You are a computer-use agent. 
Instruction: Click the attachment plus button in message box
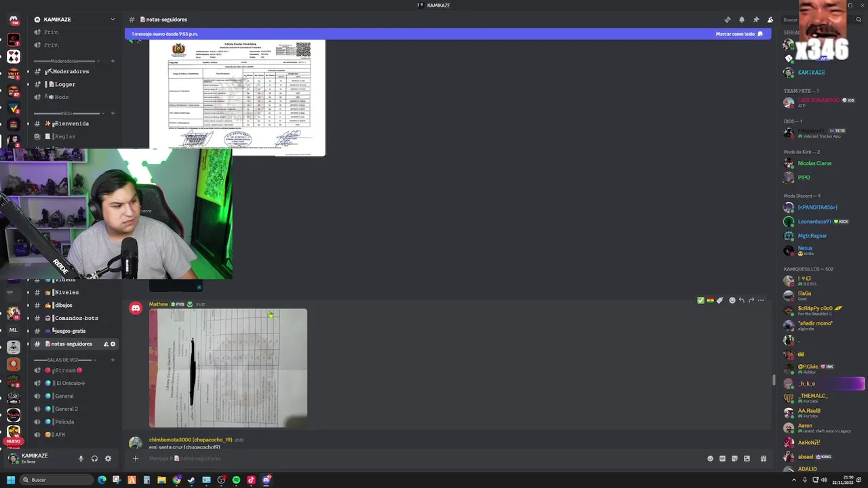(135, 458)
